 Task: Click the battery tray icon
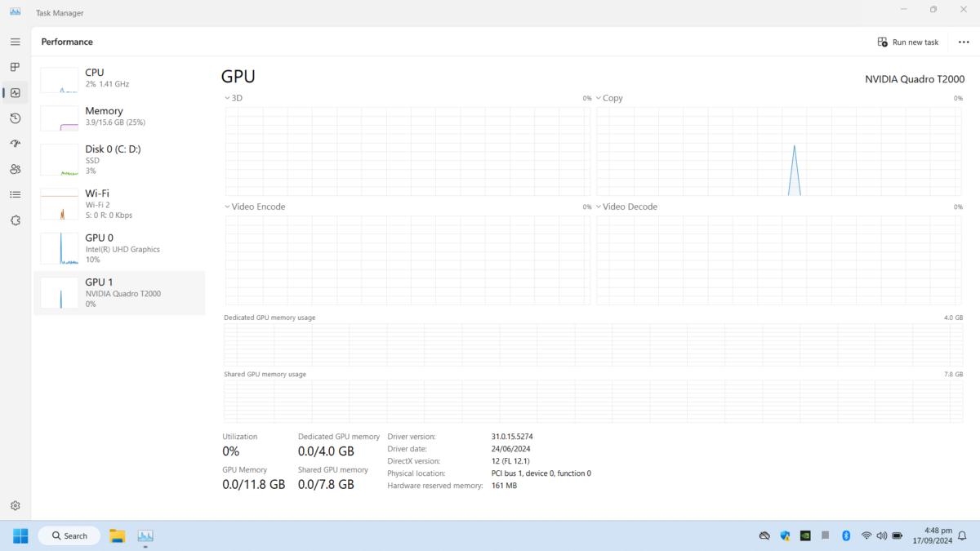click(898, 535)
